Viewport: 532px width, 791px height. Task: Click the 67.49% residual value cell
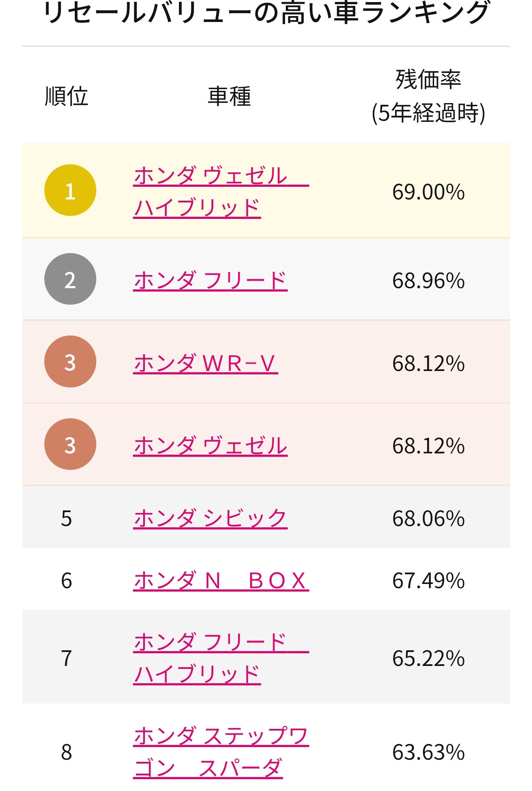(428, 581)
